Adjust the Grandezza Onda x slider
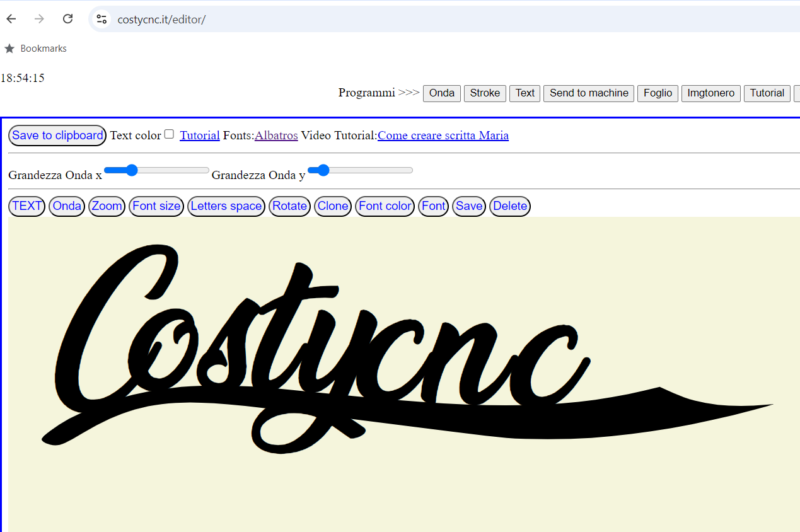This screenshot has width=800, height=532. tap(156, 170)
